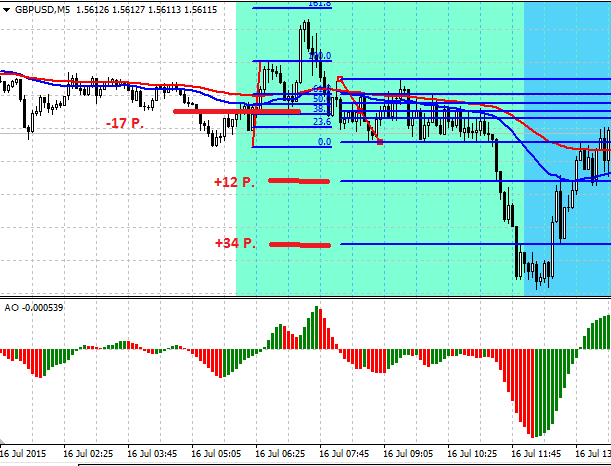The image size is (611, 466).
Task: Select the OHLC values beginning 1.56126
Action: 146,10
